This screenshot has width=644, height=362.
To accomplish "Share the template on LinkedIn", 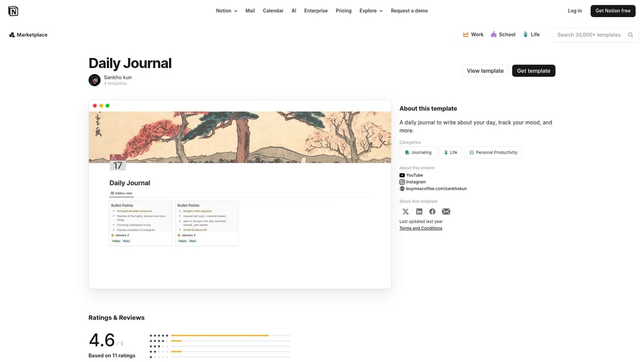I will click(x=419, y=211).
